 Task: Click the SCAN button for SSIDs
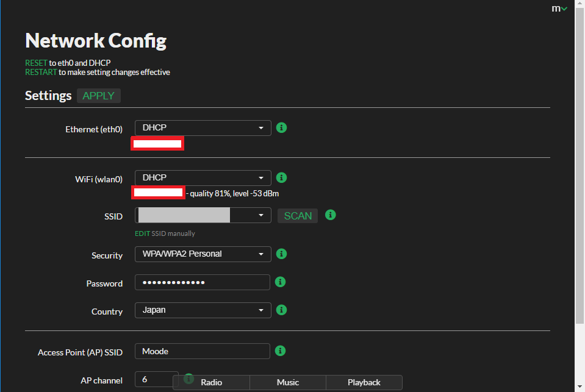click(298, 216)
